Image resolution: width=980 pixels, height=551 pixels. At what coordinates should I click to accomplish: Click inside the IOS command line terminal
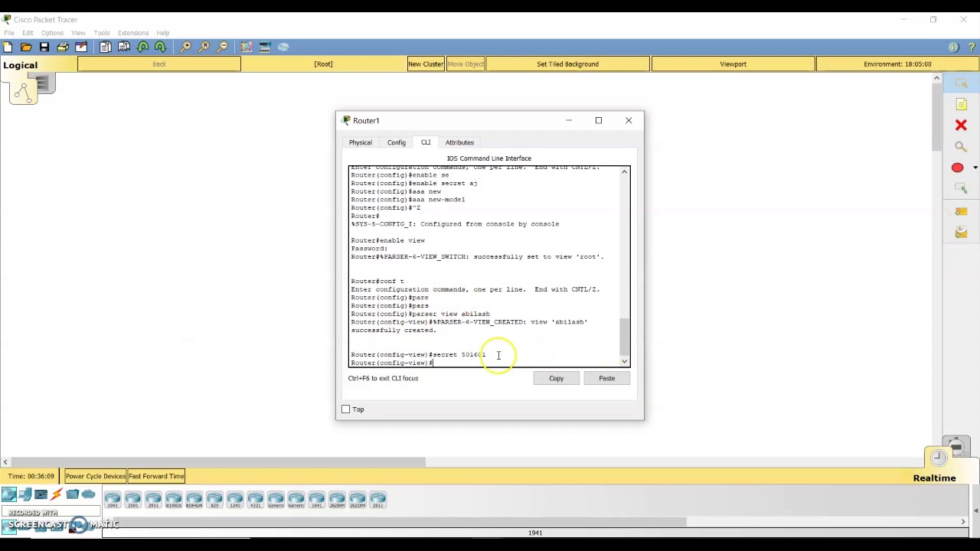coord(484,266)
